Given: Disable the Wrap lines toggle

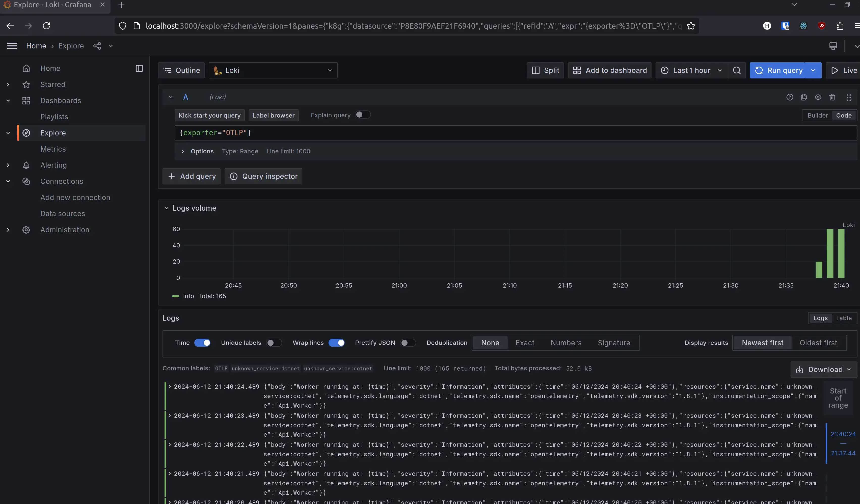Looking at the screenshot, I should pyautogui.click(x=336, y=343).
